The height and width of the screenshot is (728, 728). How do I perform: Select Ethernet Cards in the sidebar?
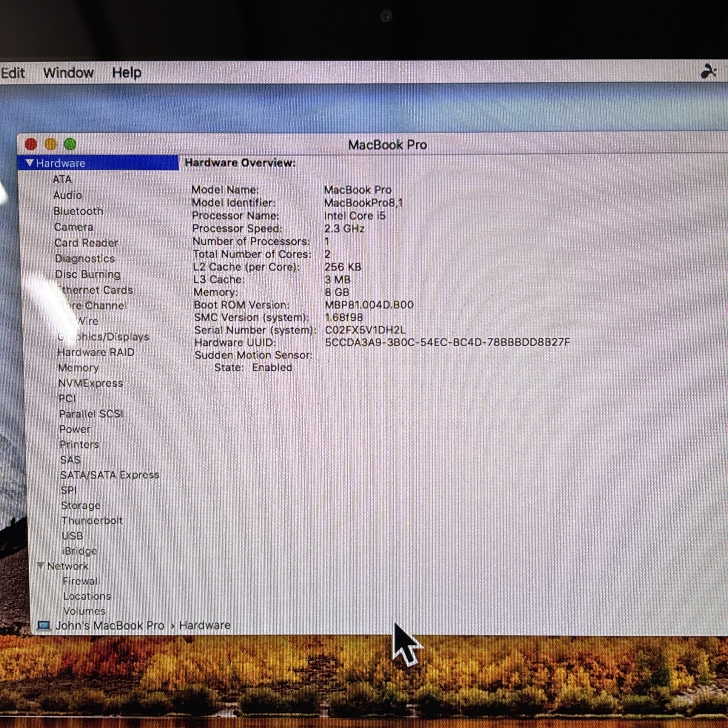(95, 290)
